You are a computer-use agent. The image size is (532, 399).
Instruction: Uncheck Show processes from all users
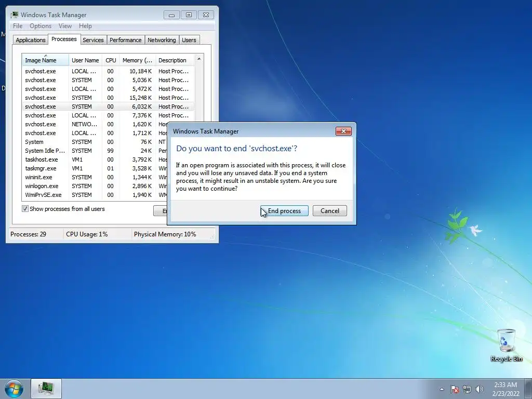pyautogui.click(x=25, y=209)
